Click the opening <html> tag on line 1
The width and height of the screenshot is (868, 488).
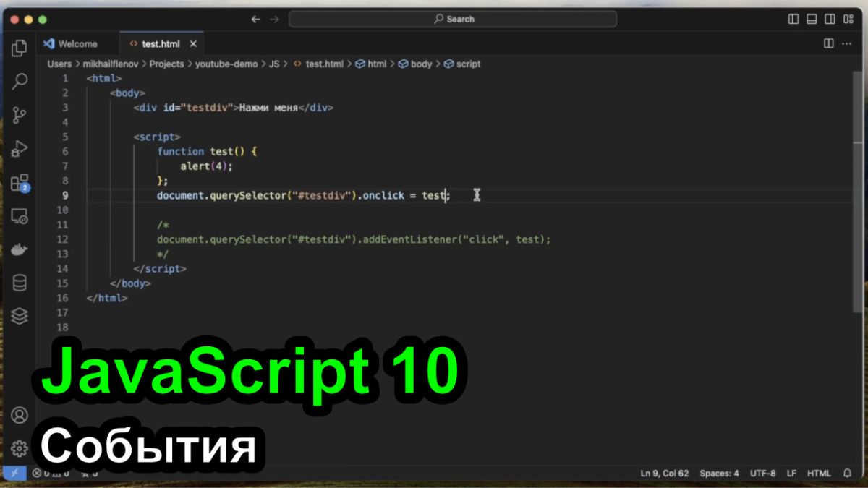coord(104,78)
